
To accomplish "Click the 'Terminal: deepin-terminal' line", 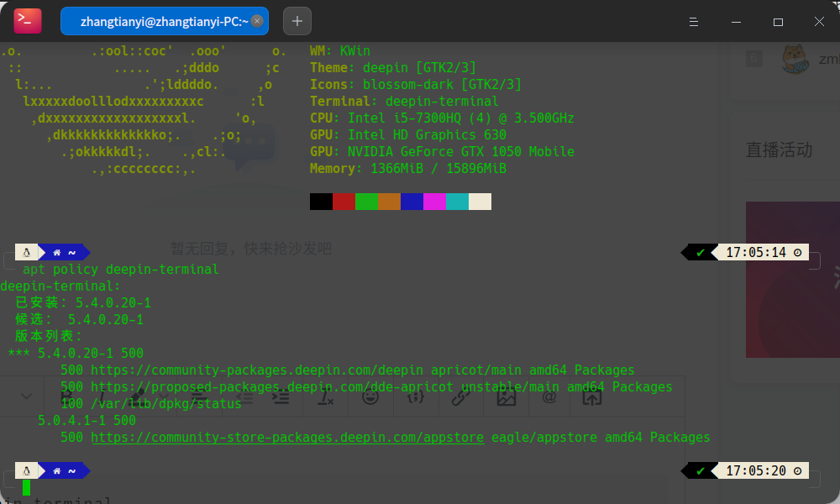I will [x=404, y=102].
